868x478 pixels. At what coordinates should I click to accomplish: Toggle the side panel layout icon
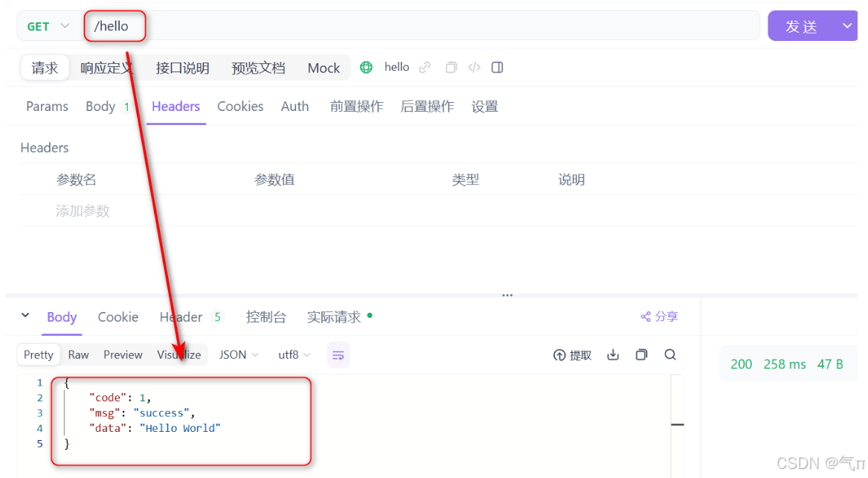coord(497,68)
